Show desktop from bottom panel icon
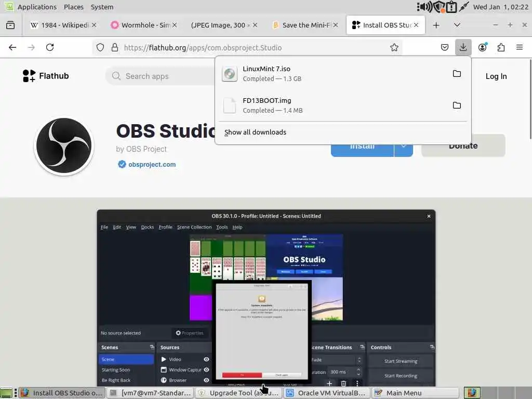This screenshot has width=532, height=399. (6, 393)
